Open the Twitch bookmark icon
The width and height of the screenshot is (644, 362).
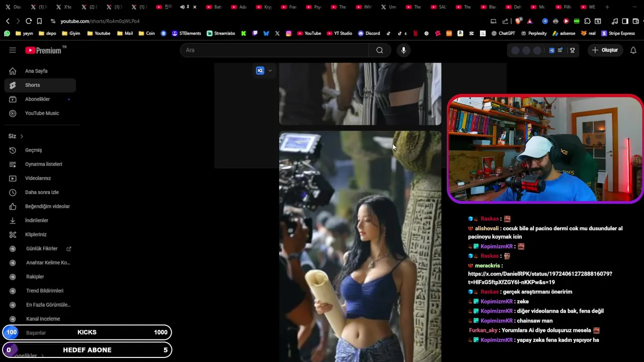[x=255, y=34]
